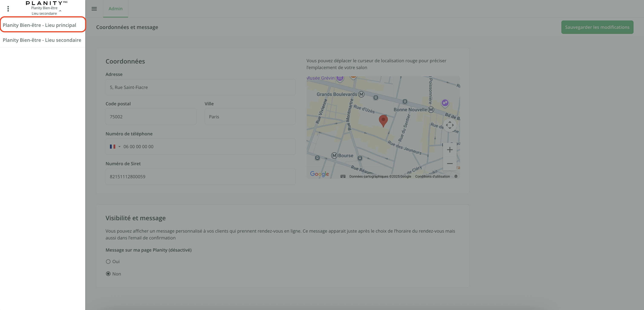Image resolution: width=644 pixels, height=310 pixels.
Task: Click the Adresse input field
Action: click(x=200, y=87)
